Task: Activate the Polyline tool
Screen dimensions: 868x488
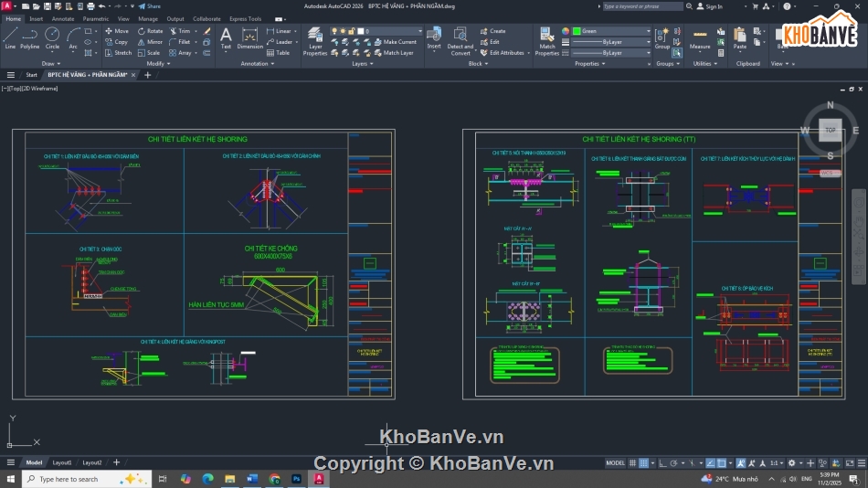Action: (x=30, y=38)
